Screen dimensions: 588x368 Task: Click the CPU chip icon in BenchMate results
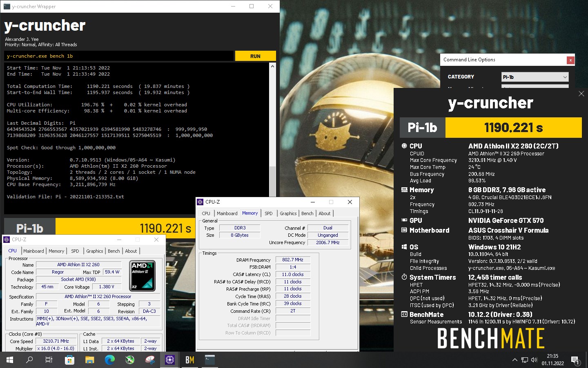pyautogui.click(x=404, y=146)
